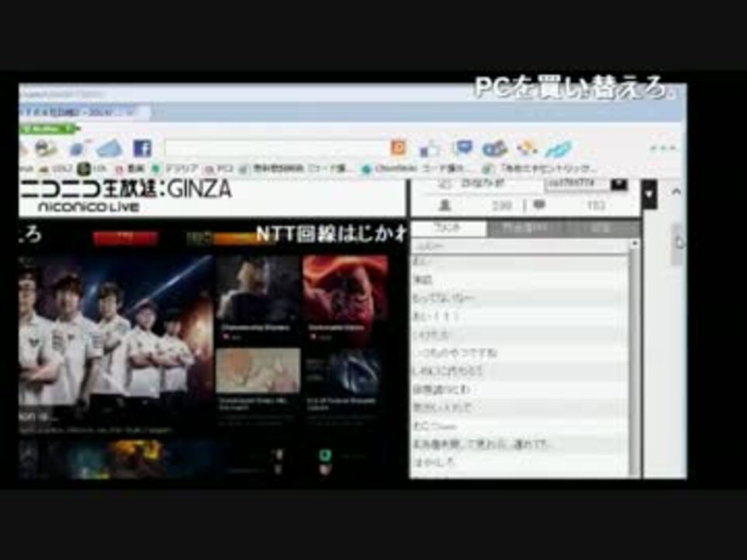Switch to the first (white) comment tab
The width and height of the screenshot is (747, 560).
click(x=448, y=229)
